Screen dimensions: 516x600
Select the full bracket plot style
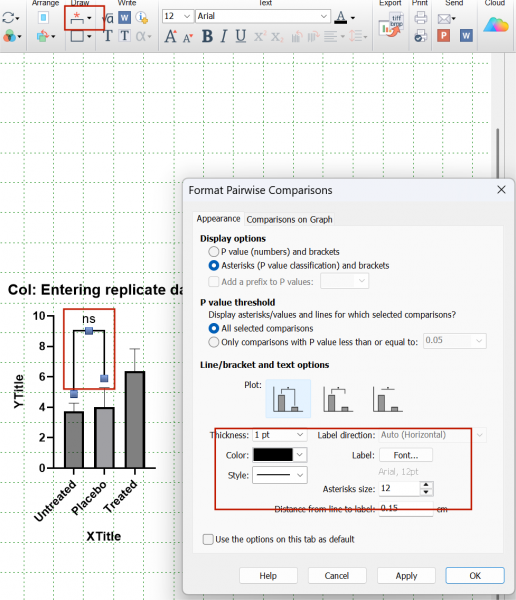(x=288, y=398)
